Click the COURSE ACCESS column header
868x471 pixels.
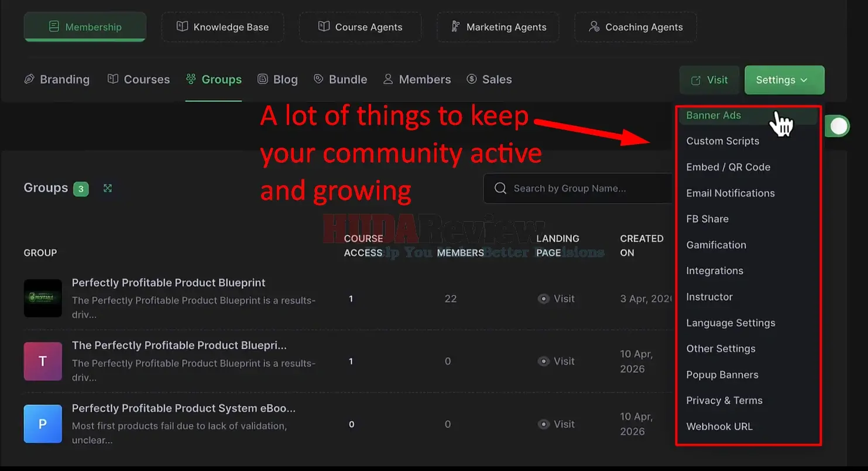tap(363, 245)
